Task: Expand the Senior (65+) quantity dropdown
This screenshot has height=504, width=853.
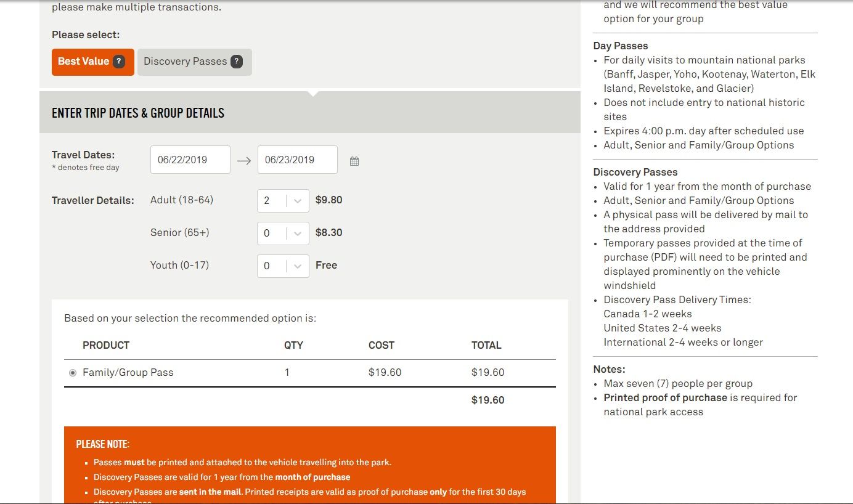Action: 298,234
